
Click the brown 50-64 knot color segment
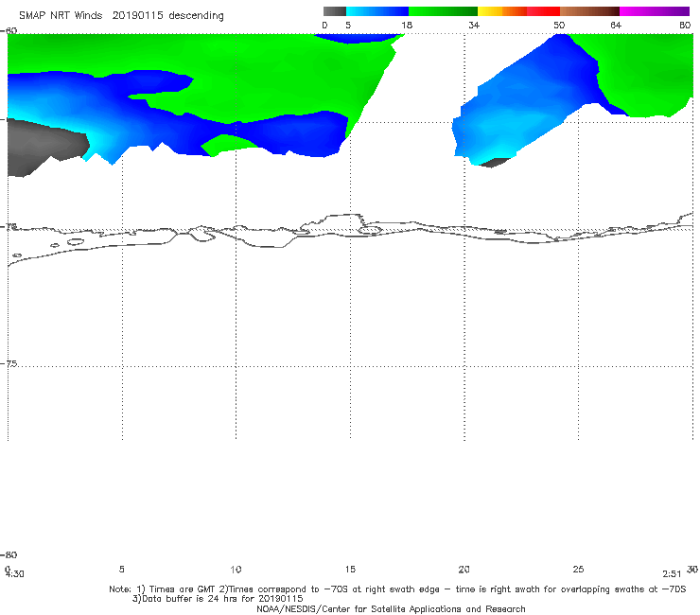[x=589, y=11]
